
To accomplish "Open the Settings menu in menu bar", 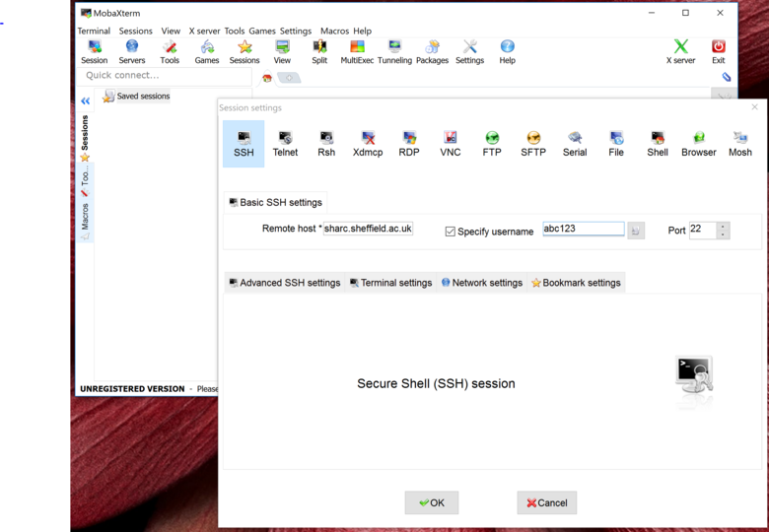I will tap(296, 31).
